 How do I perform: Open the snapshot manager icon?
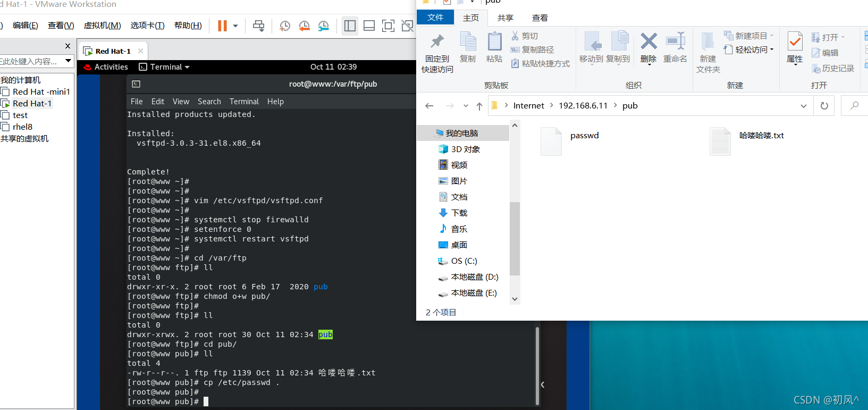click(x=323, y=26)
